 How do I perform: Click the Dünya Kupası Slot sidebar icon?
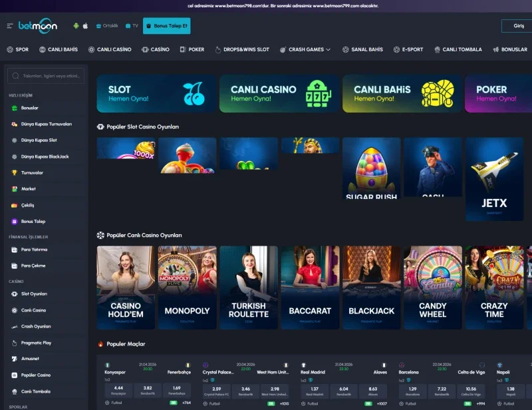coord(14,140)
